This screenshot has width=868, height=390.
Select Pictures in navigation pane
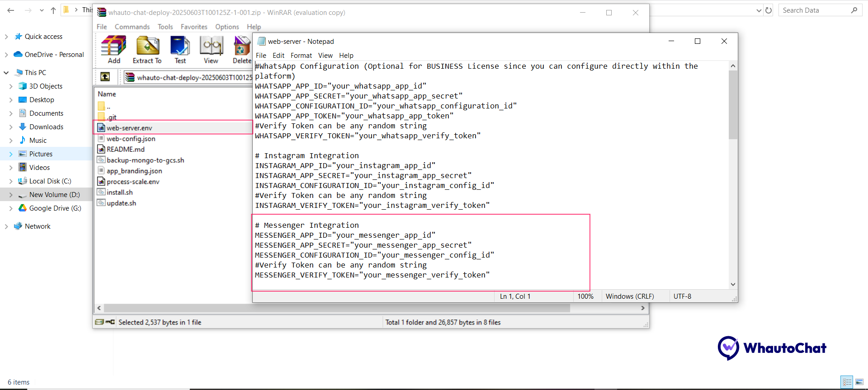coord(41,154)
